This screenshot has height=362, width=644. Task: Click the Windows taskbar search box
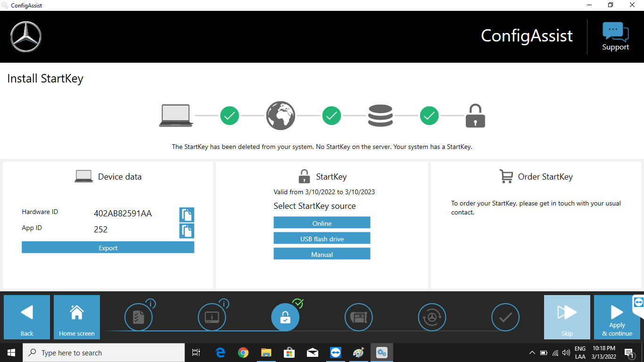(x=104, y=353)
